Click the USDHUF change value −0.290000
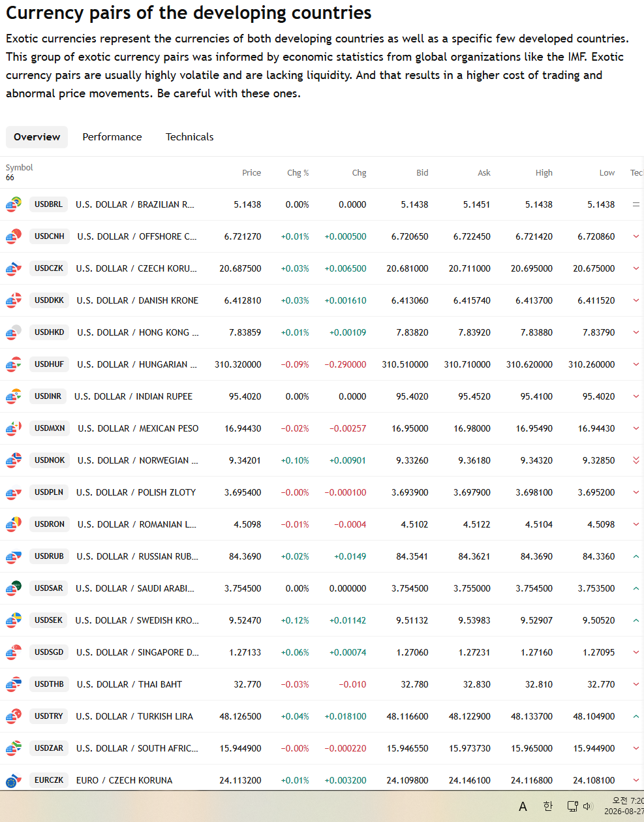Image resolution: width=644 pixels, height=822 pixels. point(345,364)
